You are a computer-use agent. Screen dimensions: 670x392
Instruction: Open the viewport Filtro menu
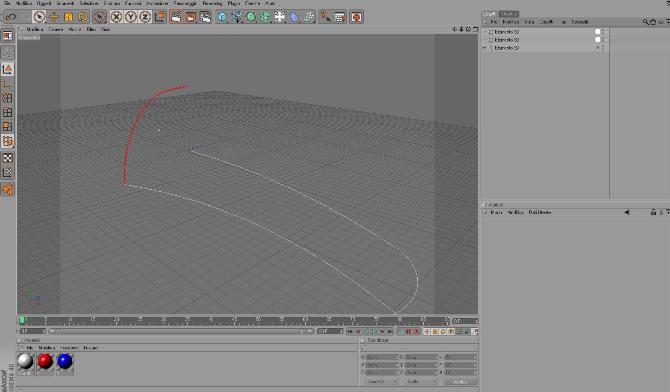point(91,29)
